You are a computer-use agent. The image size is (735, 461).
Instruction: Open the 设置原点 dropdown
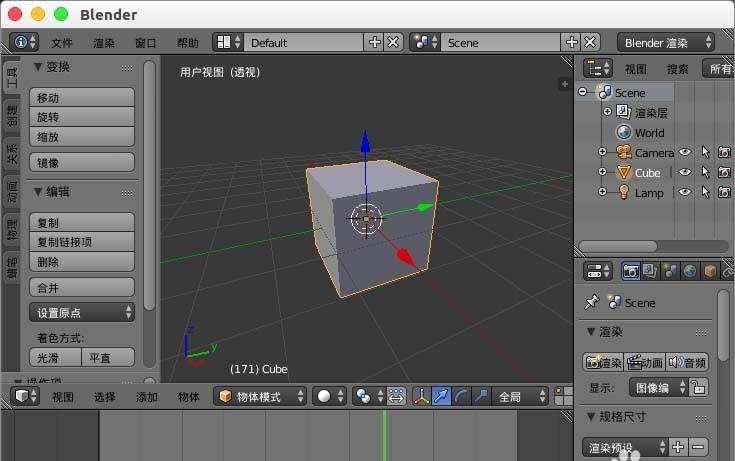[82, 312]
